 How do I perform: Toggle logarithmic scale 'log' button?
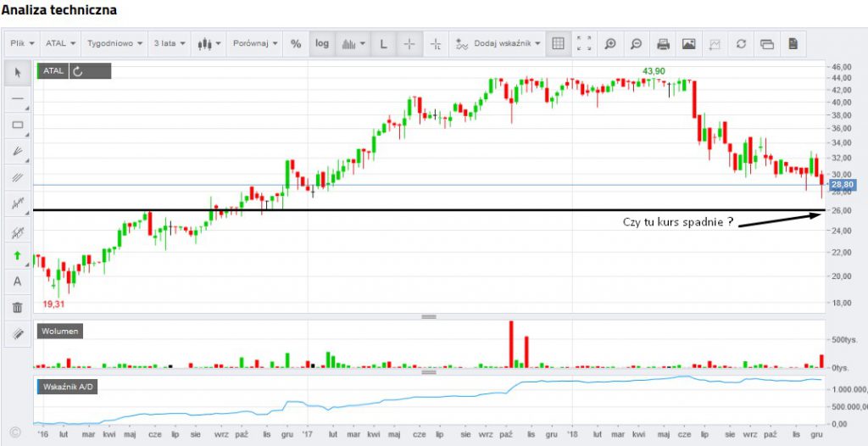322,43
